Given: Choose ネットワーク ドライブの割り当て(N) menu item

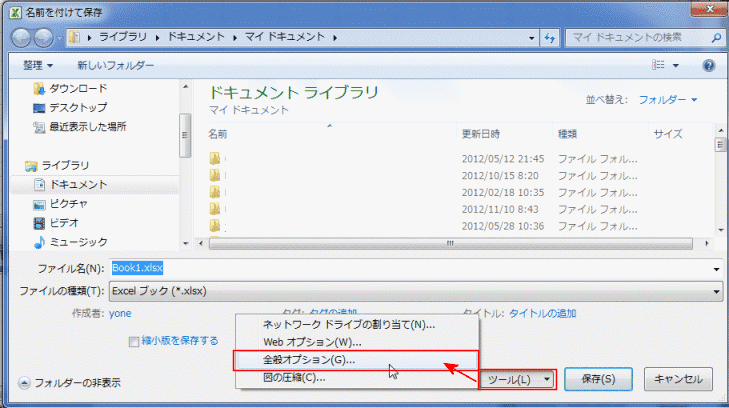Looking at the screenshot, I should [x=357, y=324].
